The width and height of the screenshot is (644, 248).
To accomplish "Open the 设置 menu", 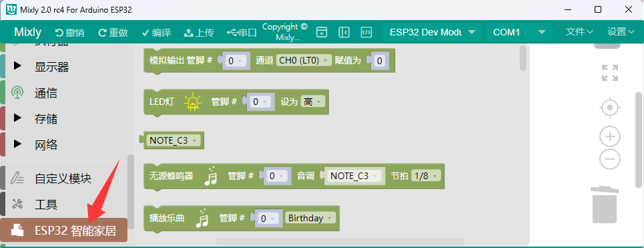I will (621, 31).
